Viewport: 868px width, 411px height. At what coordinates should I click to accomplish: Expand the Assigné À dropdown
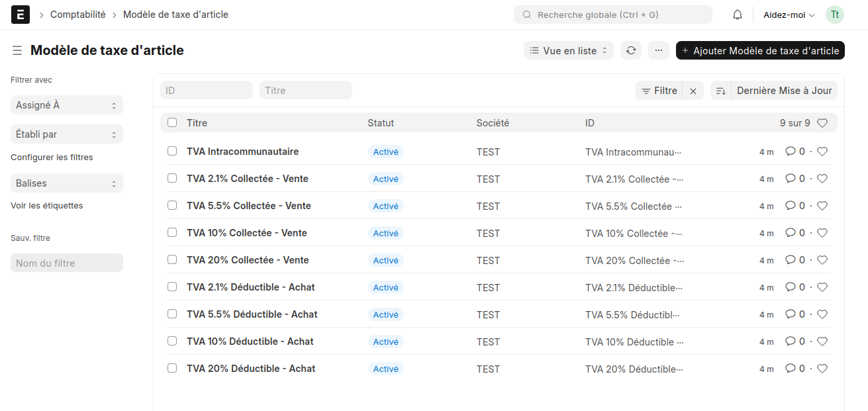pos(67,105)
